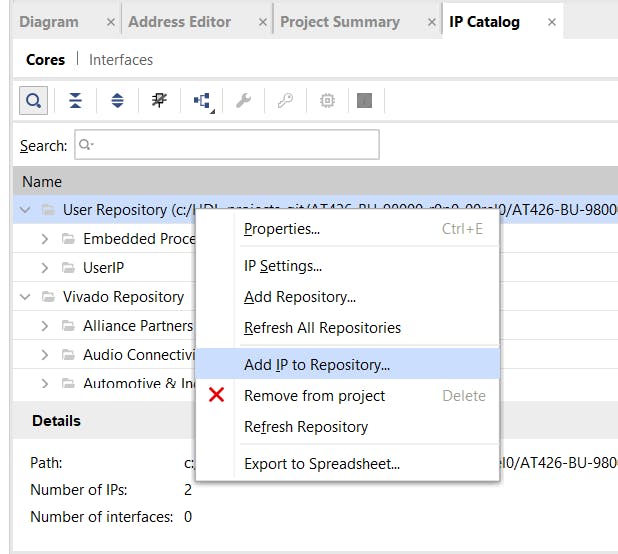
Task: Click the Path label in Details
Action: (46, 463)
